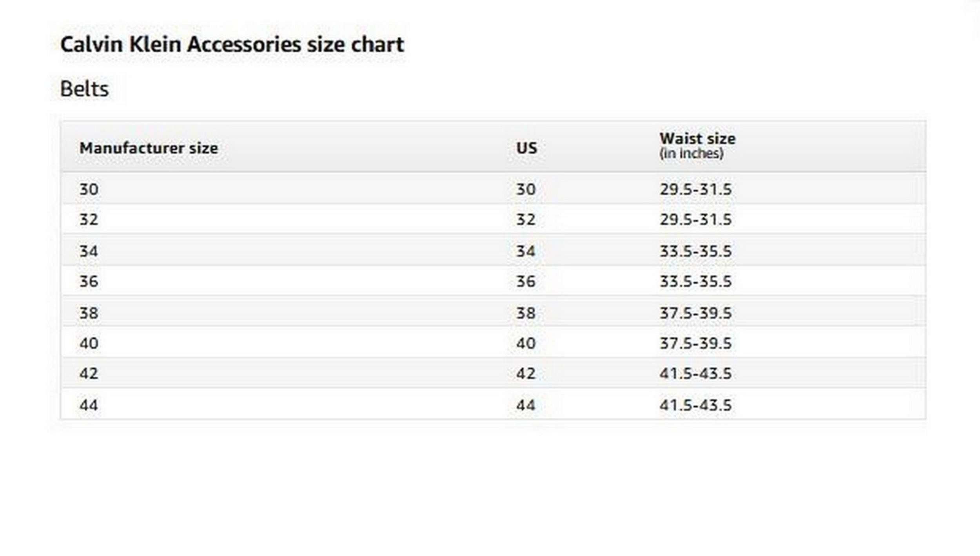Click waist size 41.5-43.5 in the size 44 row
This screenshot has width=980, height=556.
(x=695, y=405)
